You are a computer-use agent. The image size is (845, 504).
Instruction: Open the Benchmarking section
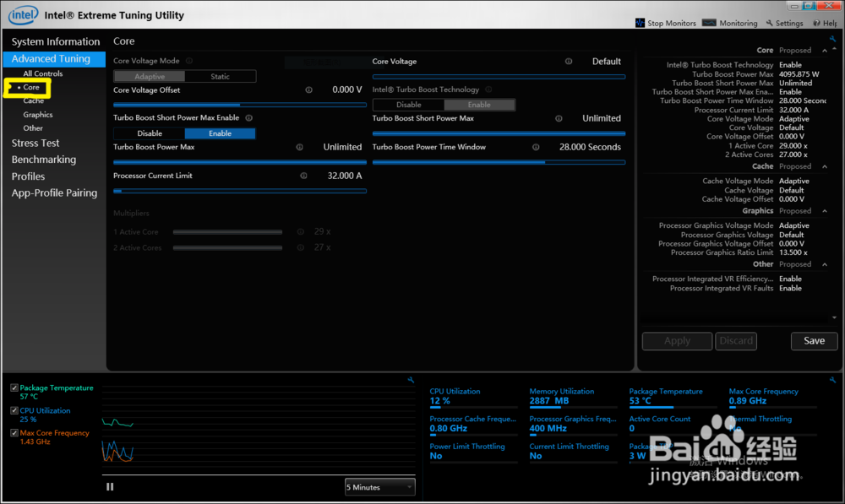(44, 160)
